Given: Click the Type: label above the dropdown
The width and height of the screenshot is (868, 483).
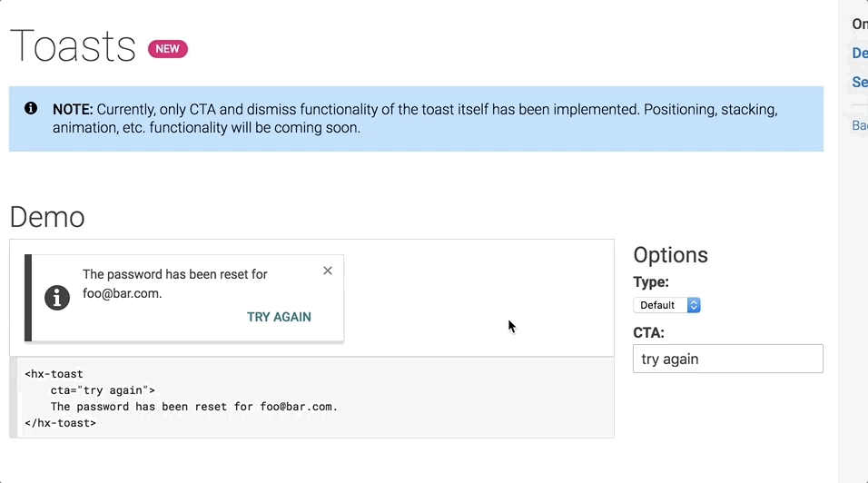Looking at the screenshot, I should [651, 282].
